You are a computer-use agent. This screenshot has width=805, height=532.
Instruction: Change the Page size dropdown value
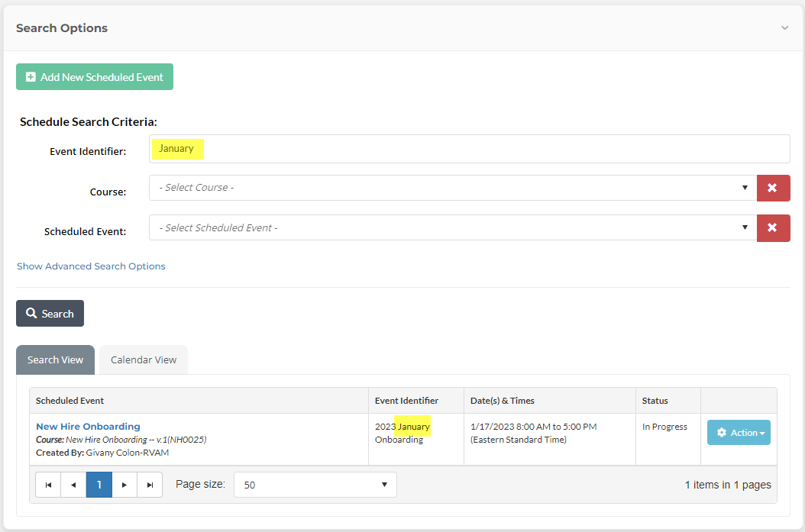(315, 485)
